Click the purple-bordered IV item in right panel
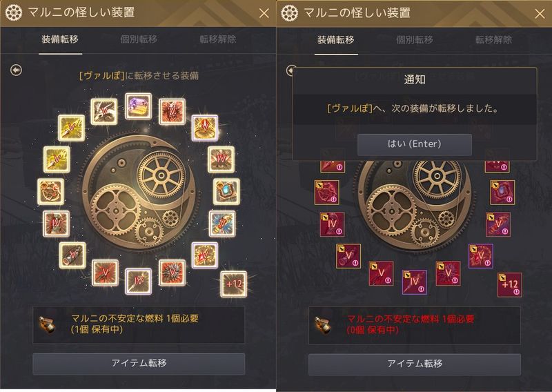Image resolution: width=552 pixels, height=392 pixels. pos(415,282)
